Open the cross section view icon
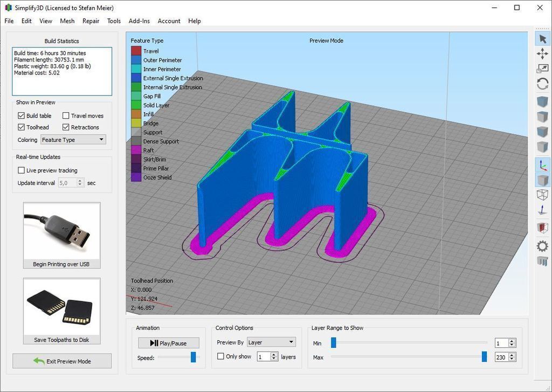 542,228
